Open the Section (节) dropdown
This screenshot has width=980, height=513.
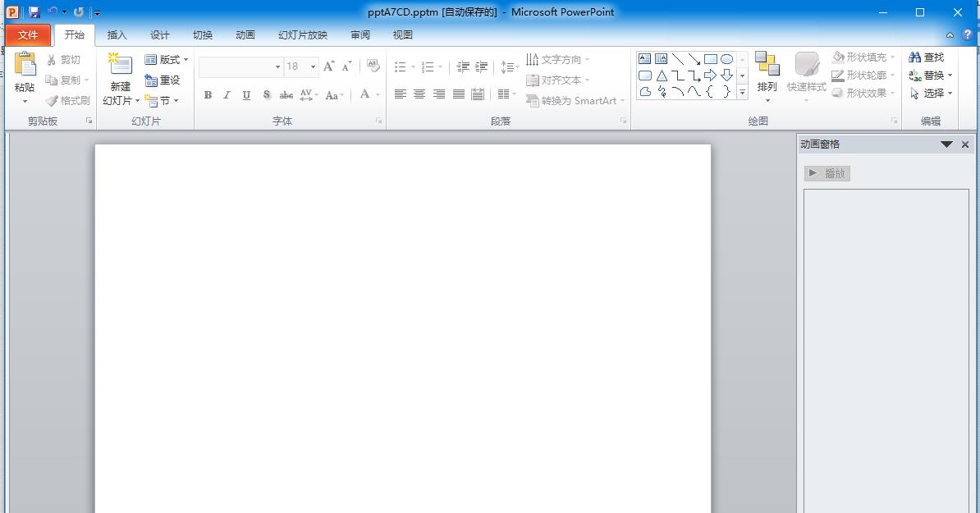point(162,101)
